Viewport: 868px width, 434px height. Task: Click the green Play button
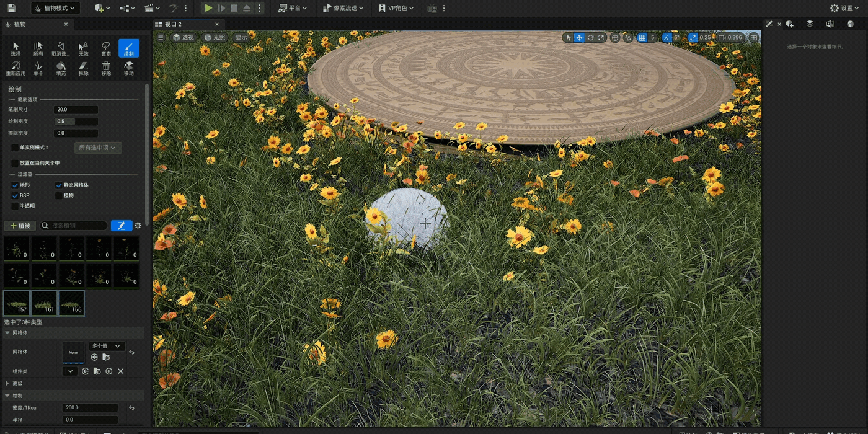coord(208,8)
